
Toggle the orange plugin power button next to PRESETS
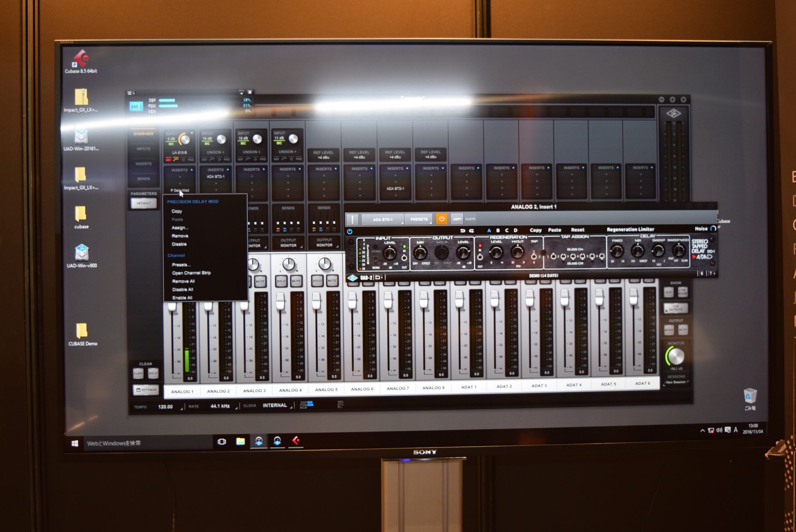[x=442, y=219]
